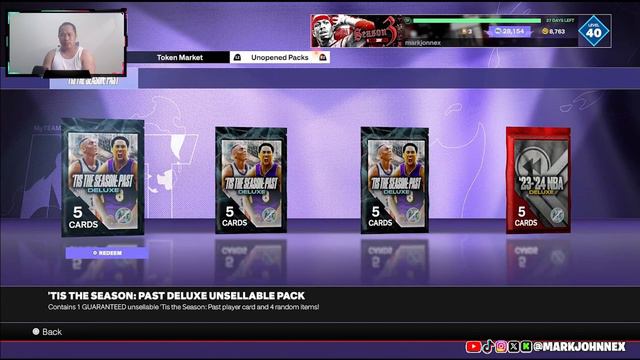Open the Token Market tab
This screenshot has width=640, height=360.
180,58
